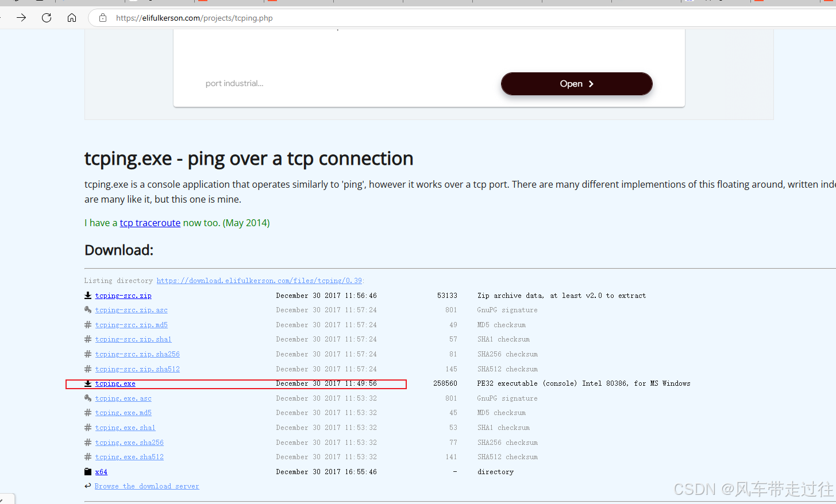Click Browse the download server link
The width and height of the screenshot is (836, 504).
[x=147, y=486]
